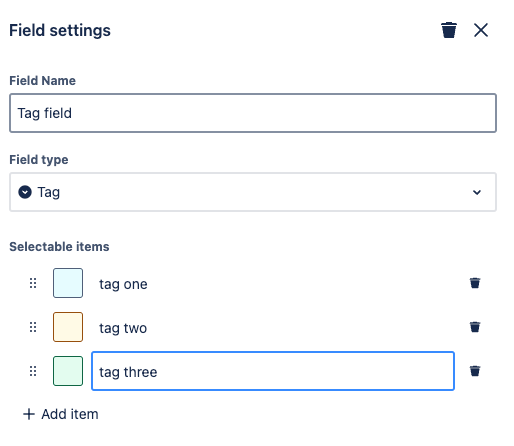This screenshot has height=446, width=514.
Task: Grab the drag handle of 'tag one'
Action: point(33,283)
